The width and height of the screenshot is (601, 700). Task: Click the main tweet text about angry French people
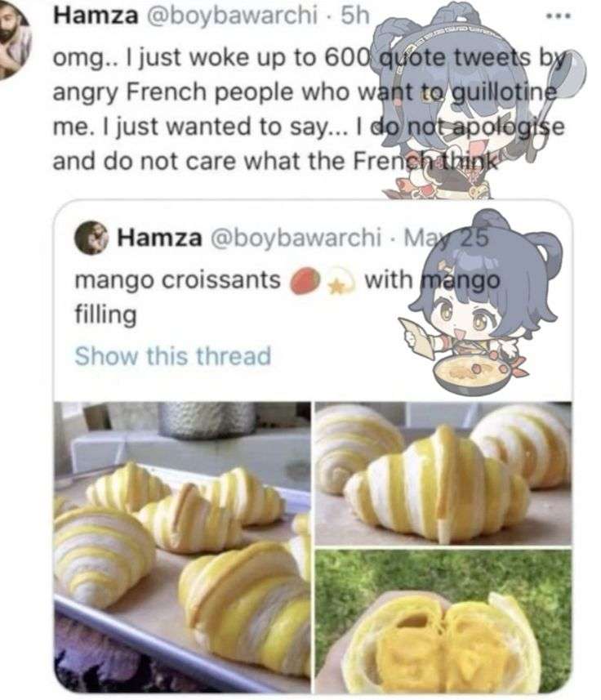(x=309, y=109)
